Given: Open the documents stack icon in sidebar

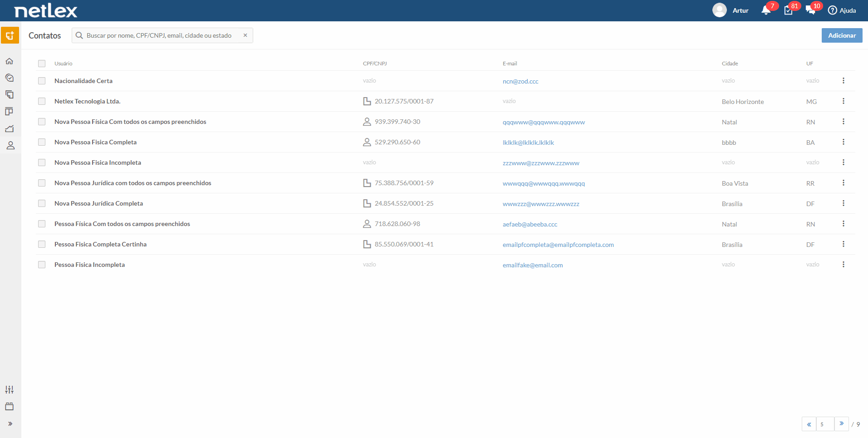Looking at the screenshot, I should tap(10, 95).
